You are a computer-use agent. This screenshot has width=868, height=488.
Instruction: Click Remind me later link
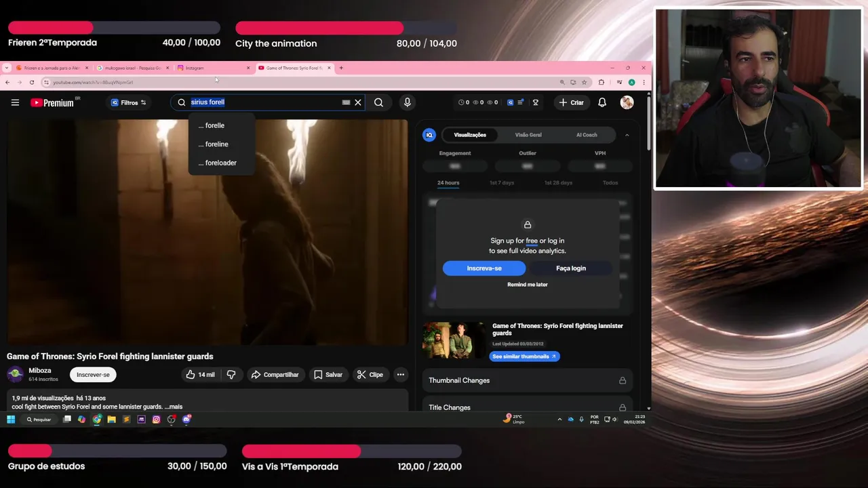point(528,285)
